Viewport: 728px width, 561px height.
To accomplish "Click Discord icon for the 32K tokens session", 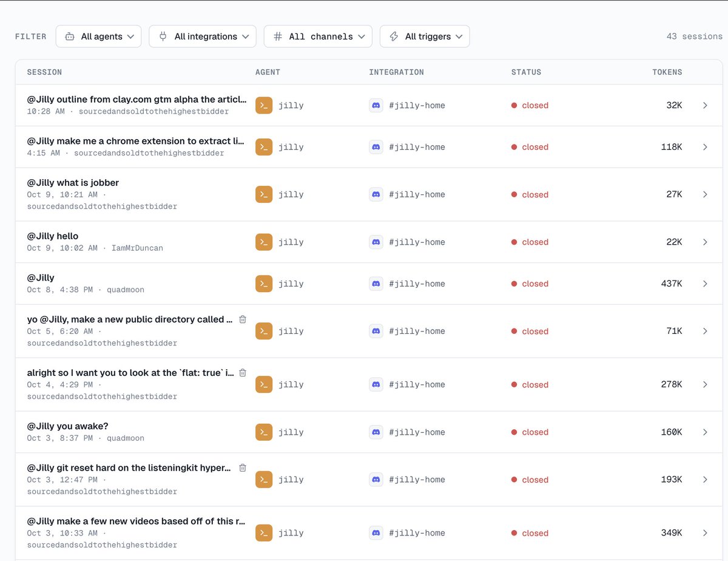I will click(376, 105).
